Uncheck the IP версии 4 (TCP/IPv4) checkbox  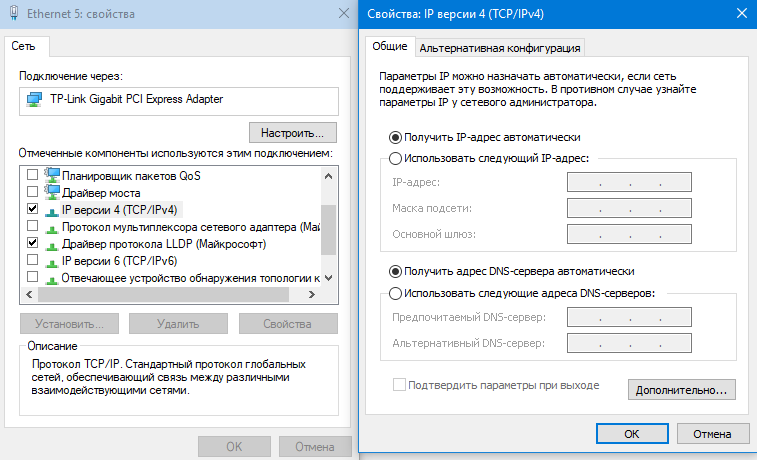(x=33, y=209)
